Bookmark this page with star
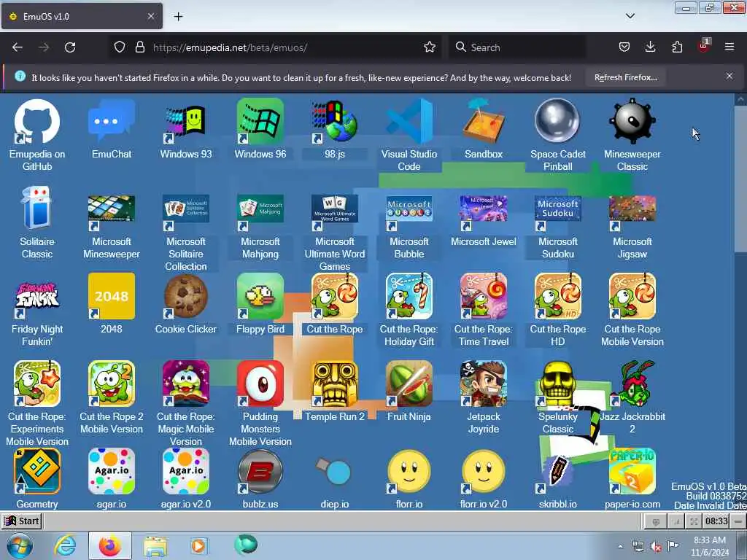 point(429,47)
